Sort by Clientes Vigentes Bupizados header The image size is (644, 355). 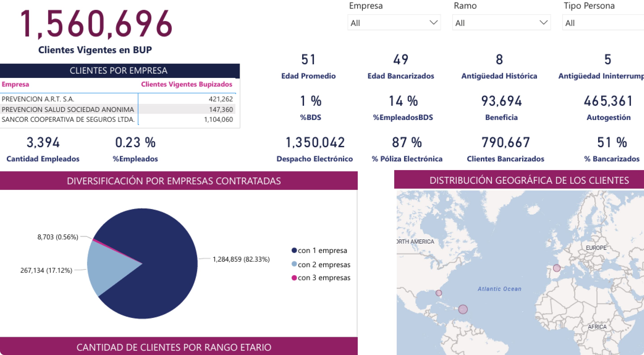(186, 84)
